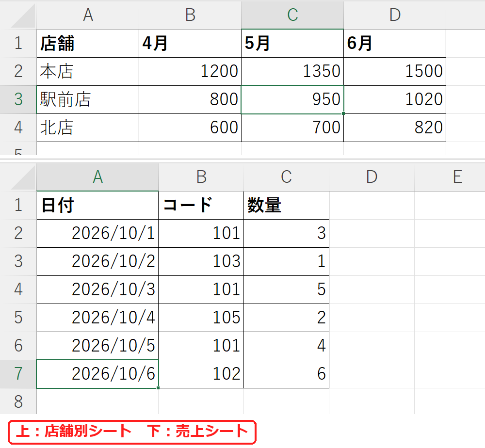This screenshot has width=485, height=448.
Task: Select quantity cell 3 in 2026/10/1 row
Action: [x=287, y=233]
